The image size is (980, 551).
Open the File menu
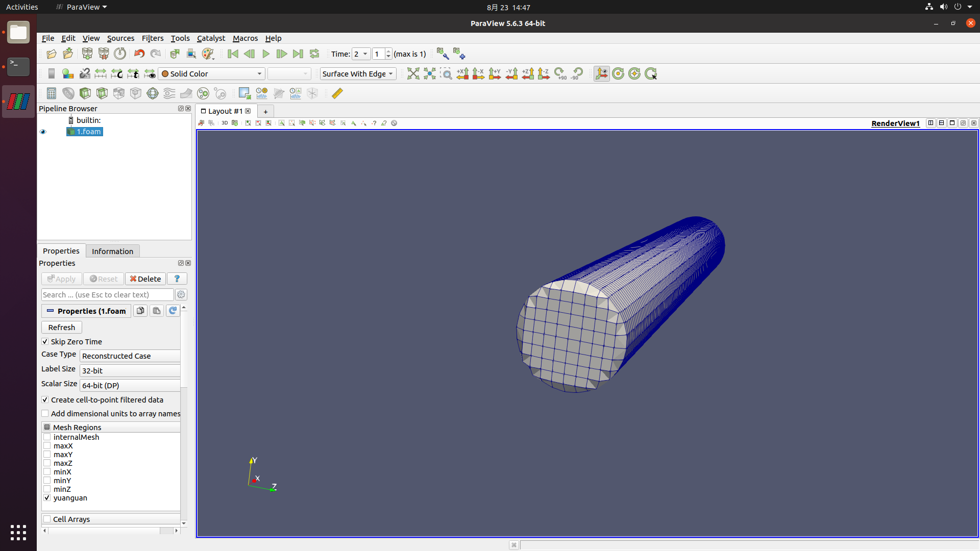[x=48, y=38]
